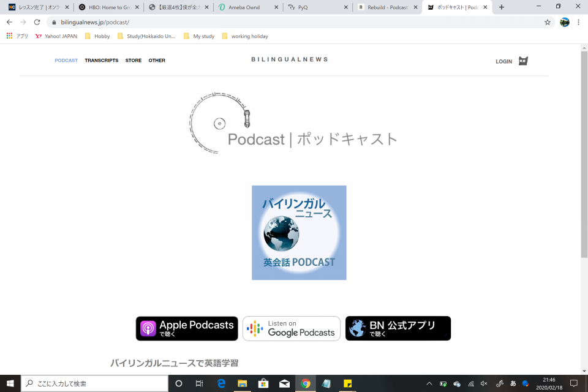Close the PyQ tab
The image size is (588, 392).
pos(345,7)
